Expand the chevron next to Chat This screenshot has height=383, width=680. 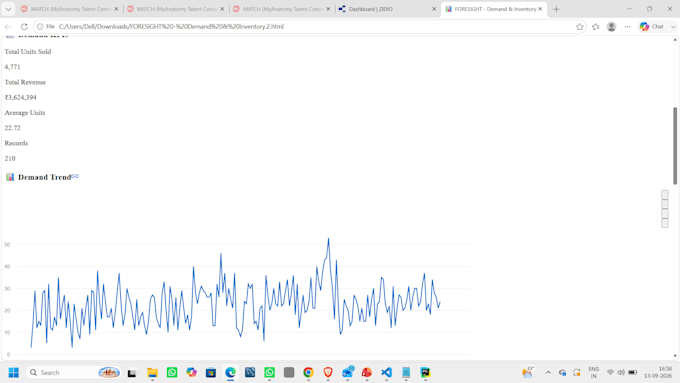[673, 26]
